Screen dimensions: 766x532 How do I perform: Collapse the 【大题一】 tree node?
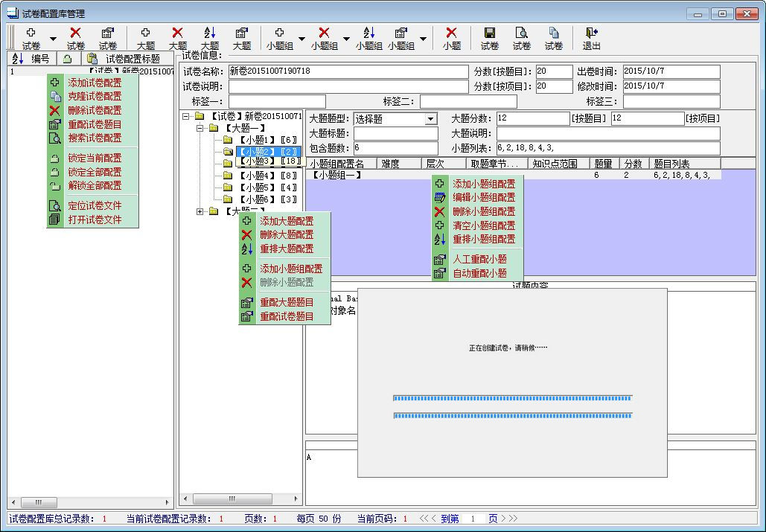click(200, 128)
